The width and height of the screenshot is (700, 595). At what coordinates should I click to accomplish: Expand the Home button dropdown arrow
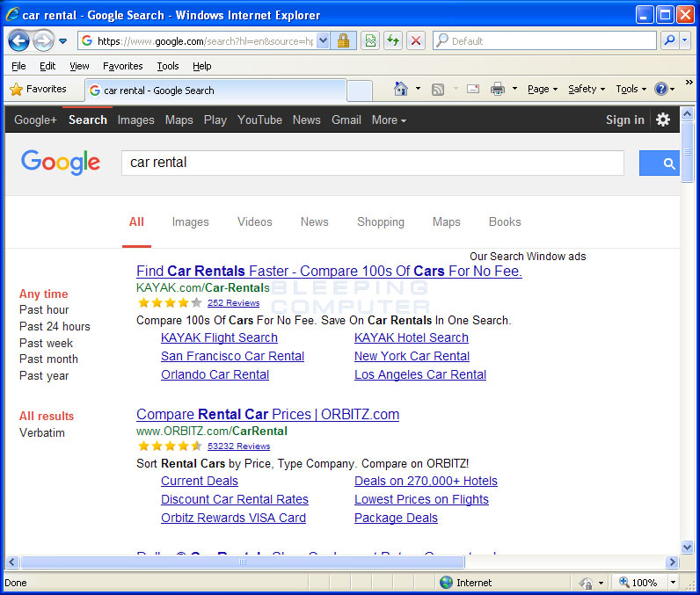pyautogui.click(x=418, y=89)
